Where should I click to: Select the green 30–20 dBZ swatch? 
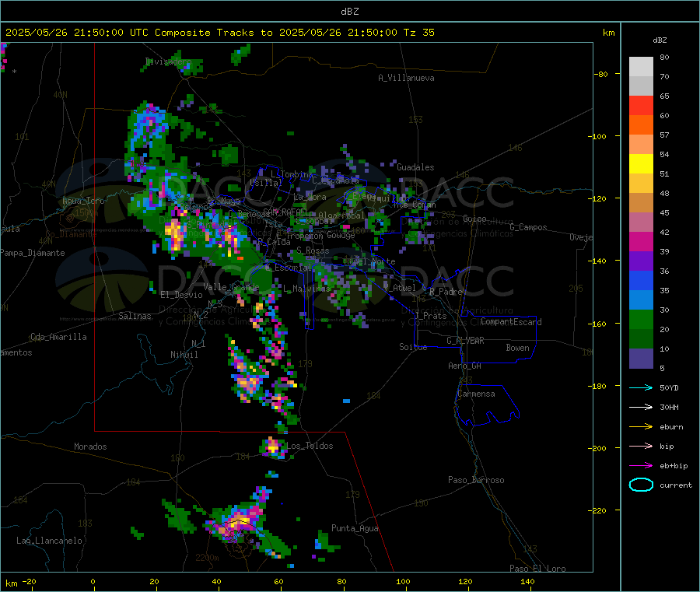click(x=641, y=319)
